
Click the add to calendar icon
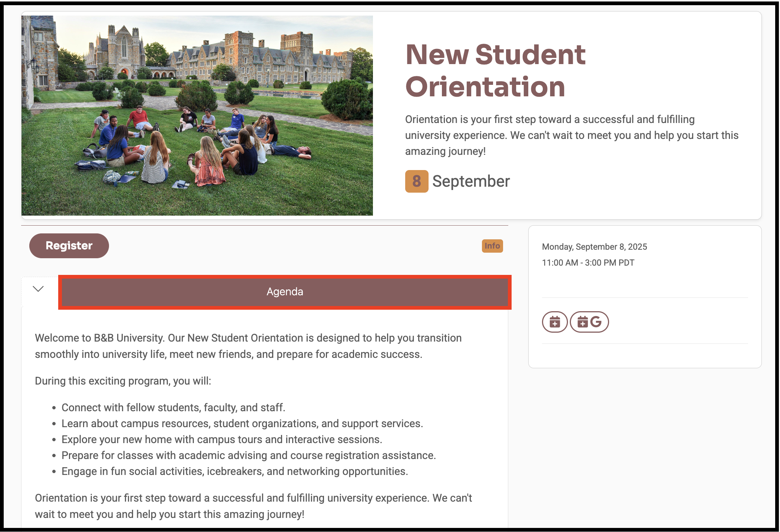[x=555, y=322]
